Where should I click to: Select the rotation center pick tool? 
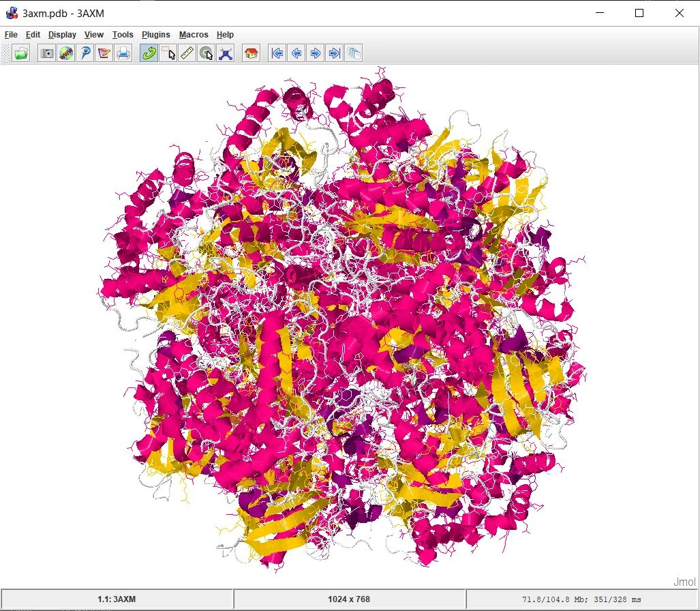point(206,53)
